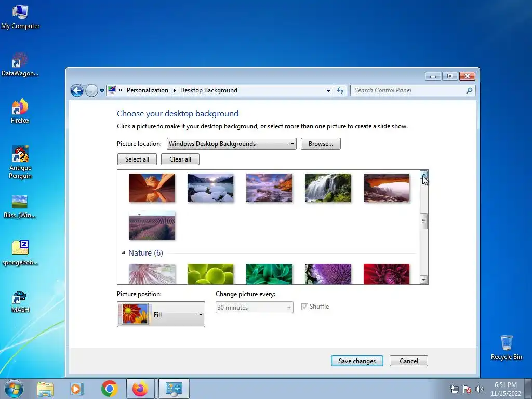Image resolution: width=532 pixels, height=399 pixels.
Task: Select the purple sunset seashore wallpaper
Action: pos(269,188)
